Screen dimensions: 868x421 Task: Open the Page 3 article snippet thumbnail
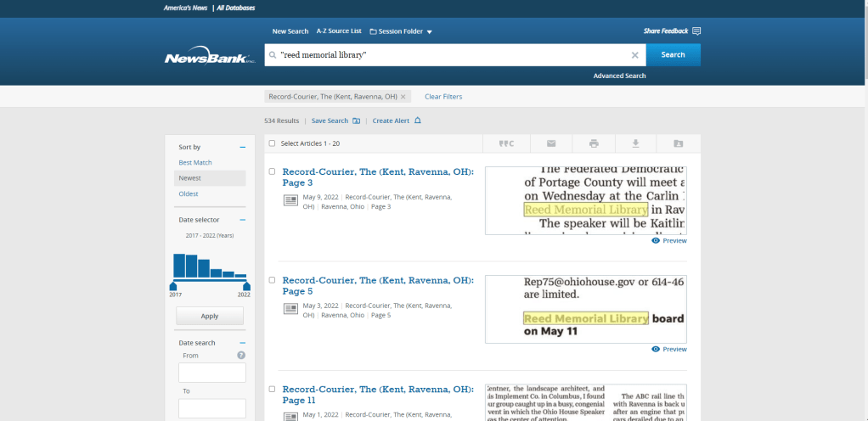point(586,200)
